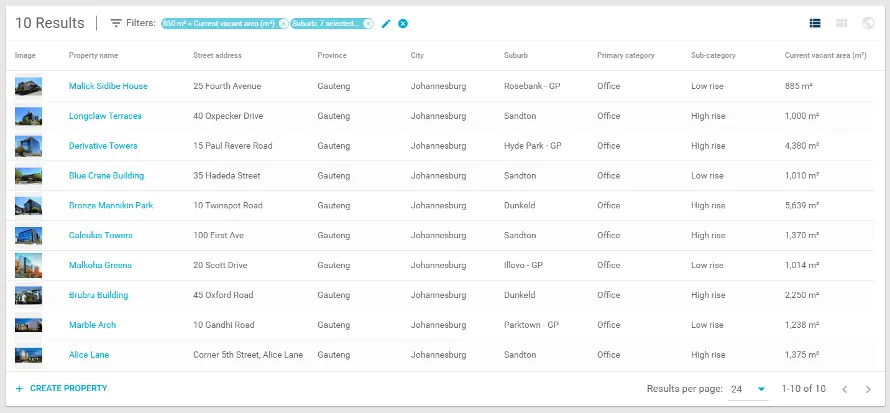
Task: Expand Results per page dropdown
Action: coord(749,389)
